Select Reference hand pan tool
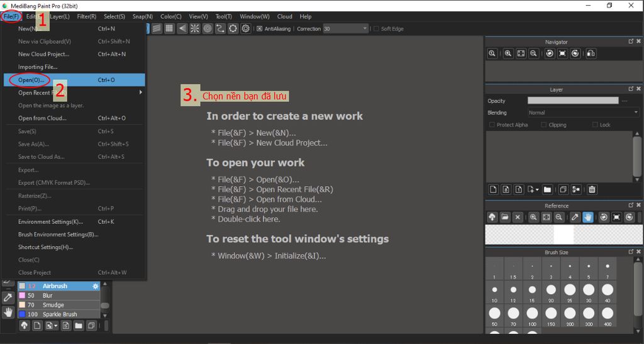644x344 pixels. pyautogui.click(x=588, y=217)
